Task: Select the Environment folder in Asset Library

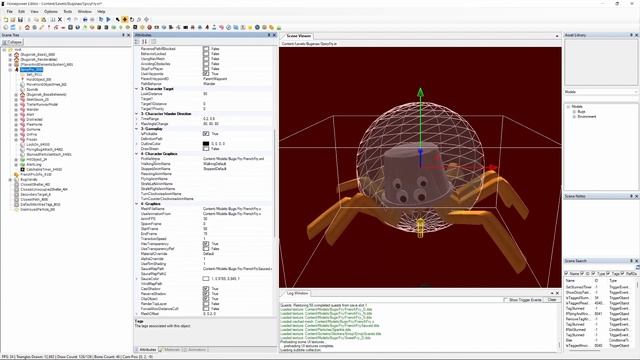Action: [x=587, y=117]
